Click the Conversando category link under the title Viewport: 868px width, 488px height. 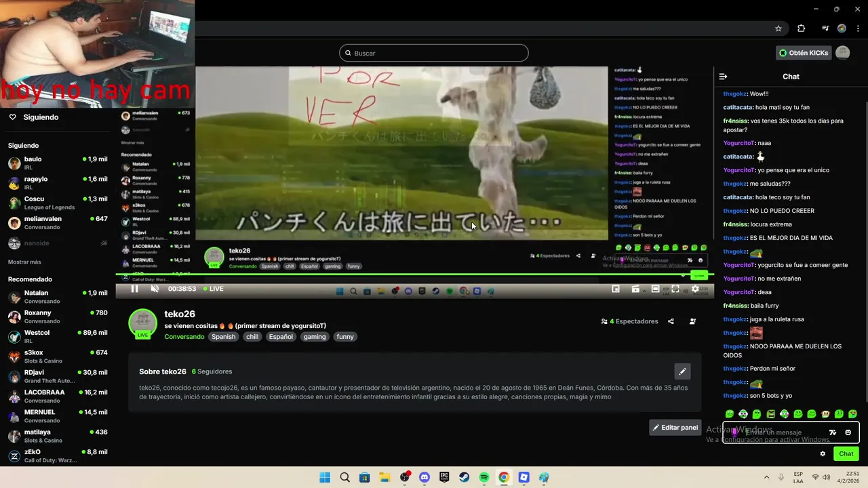[184, 337]
